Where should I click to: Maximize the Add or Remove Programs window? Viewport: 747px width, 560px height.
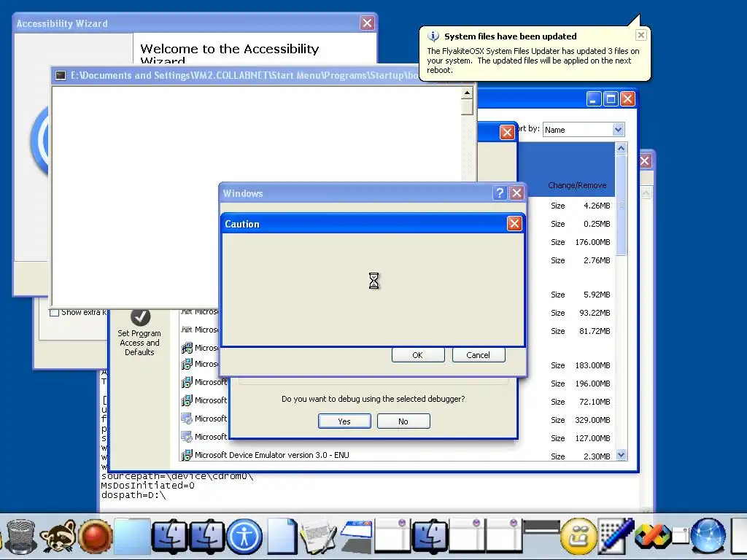click(x=611, y=98)
